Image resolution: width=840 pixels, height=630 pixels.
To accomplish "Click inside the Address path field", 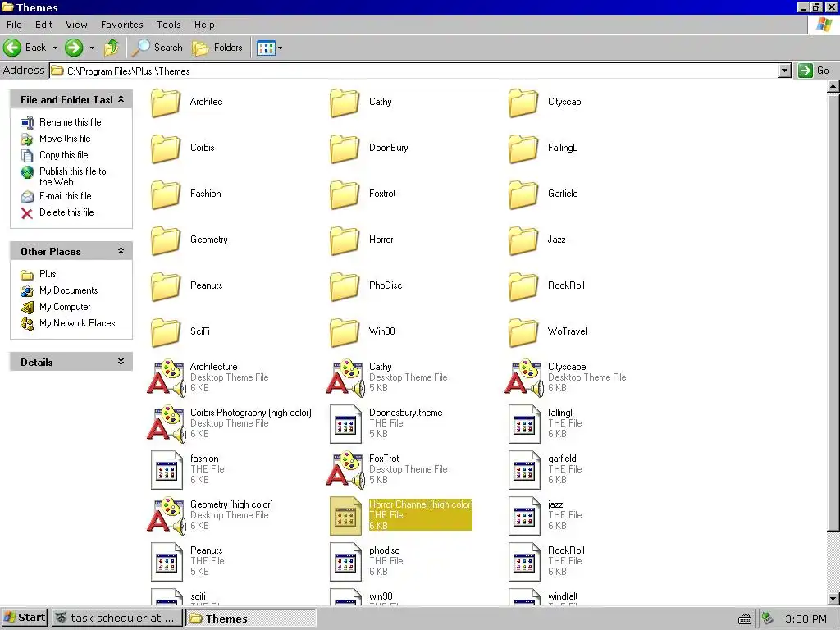I will pyautogui.click(x=420, y=71).
